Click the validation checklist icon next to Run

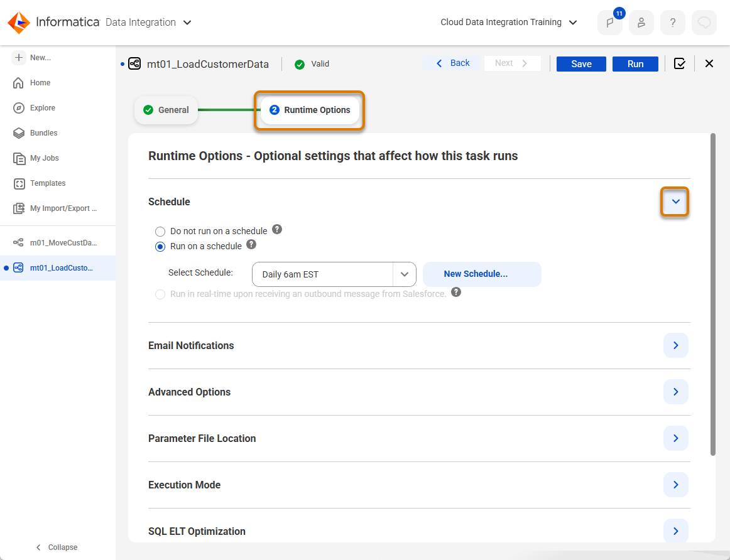(679, 63)
